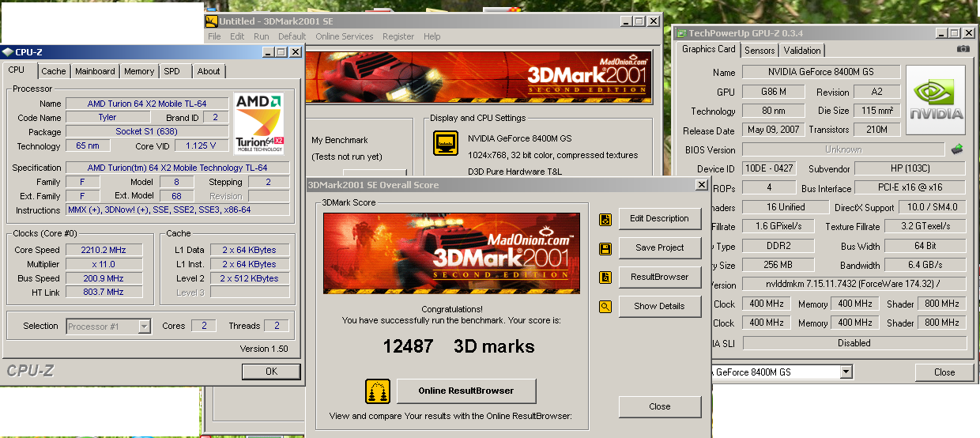Click the Multiplier value x 11.0
This screenshot has width=980, height=438.
click(105, 264)
